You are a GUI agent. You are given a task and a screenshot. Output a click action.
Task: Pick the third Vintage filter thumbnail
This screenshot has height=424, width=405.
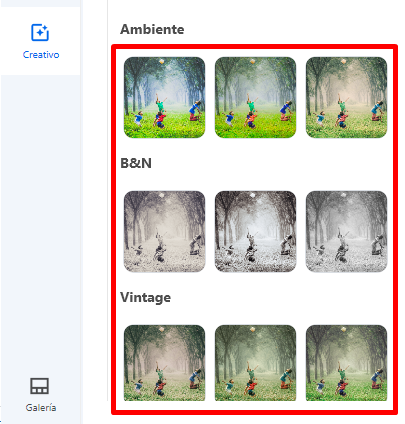(346, 363)
